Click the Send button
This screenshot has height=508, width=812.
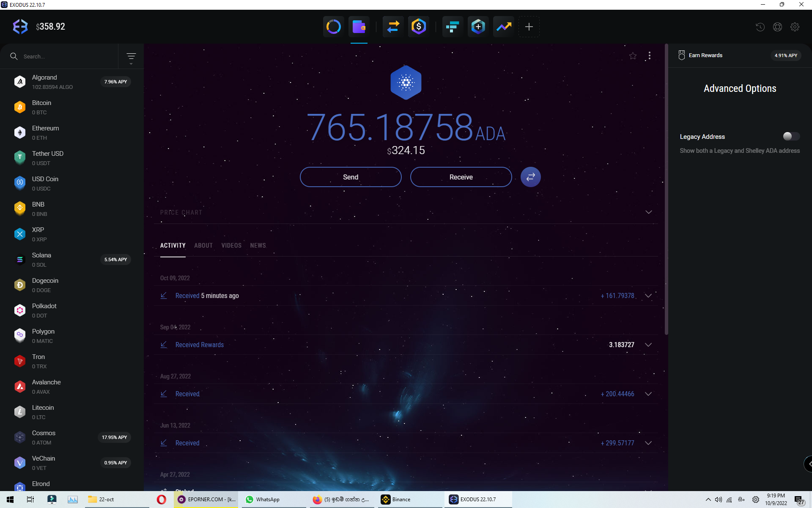coord(351,177)
